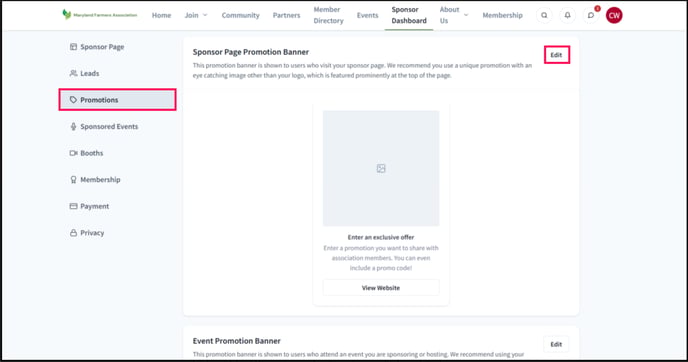
Task: Open the Partners menu item
Action: tap(287, 15)
